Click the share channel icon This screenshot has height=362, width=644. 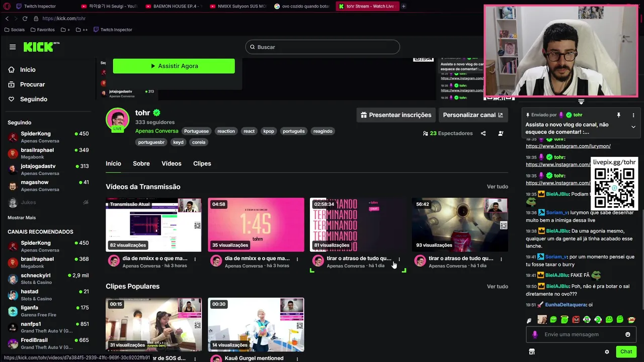[x=483, y=133]
